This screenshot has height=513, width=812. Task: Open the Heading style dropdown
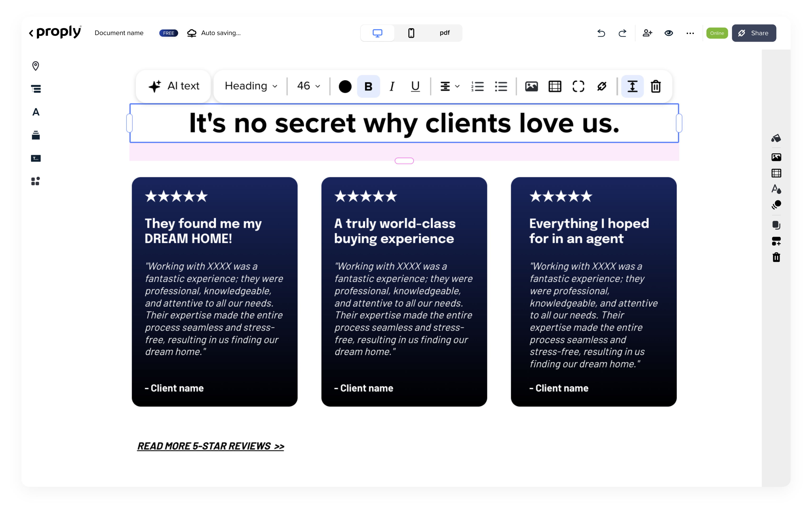[251, 86]
